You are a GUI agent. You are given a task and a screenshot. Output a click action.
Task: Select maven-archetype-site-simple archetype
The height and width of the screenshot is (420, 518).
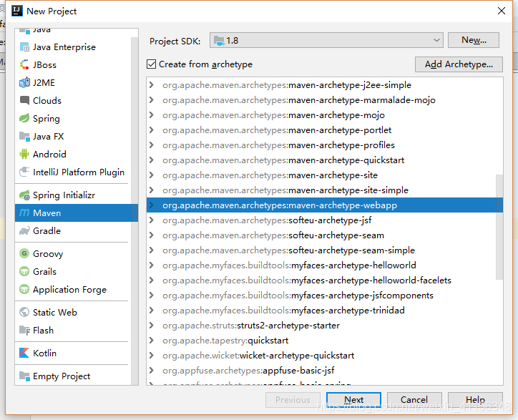point(325,190)
